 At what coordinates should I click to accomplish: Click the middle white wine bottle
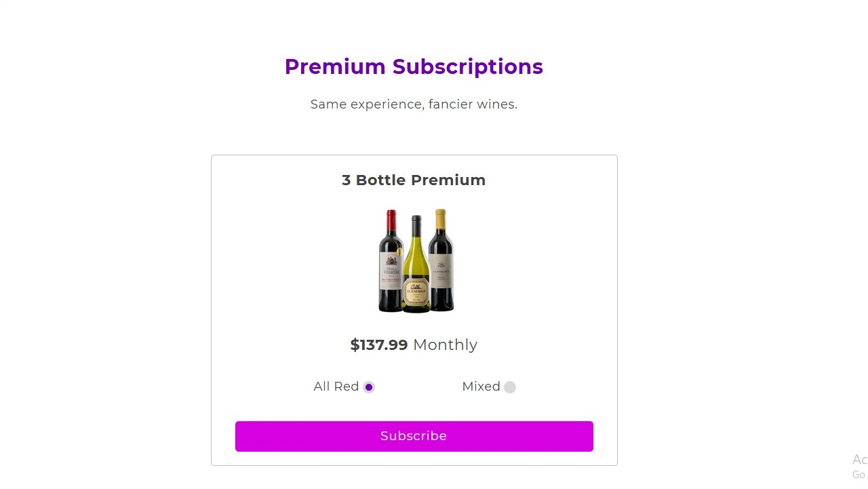tap(416, 271)
